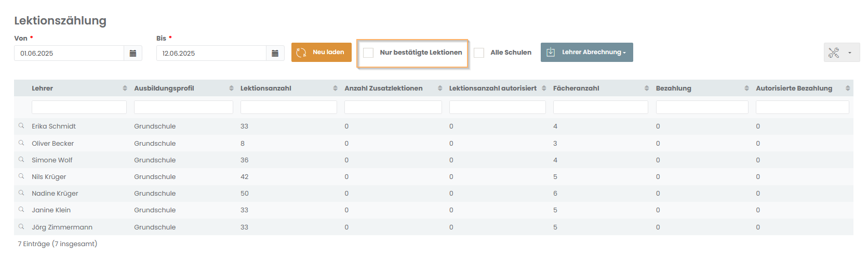Open details magnifier for Nils Krüger

click(x=21, y=176)
